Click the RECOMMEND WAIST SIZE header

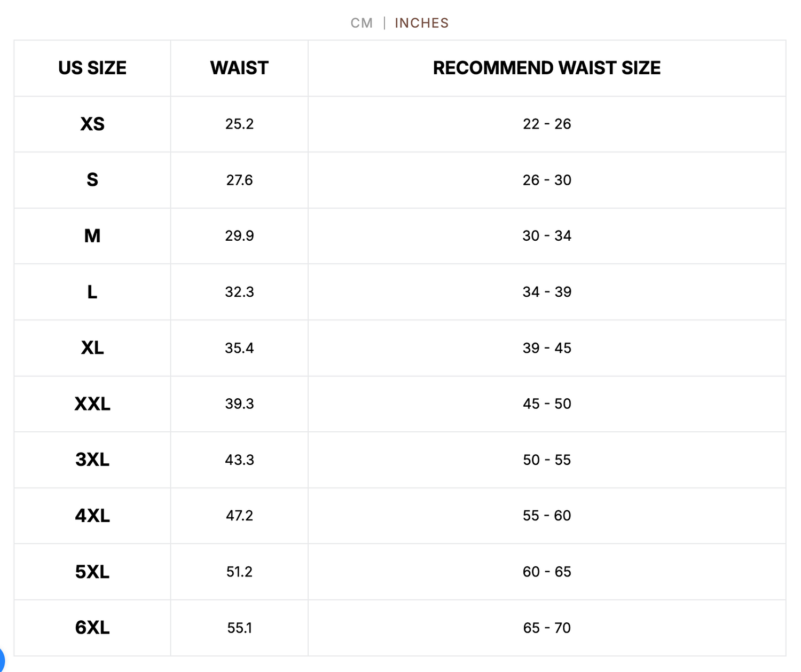(x=546, y=68)
